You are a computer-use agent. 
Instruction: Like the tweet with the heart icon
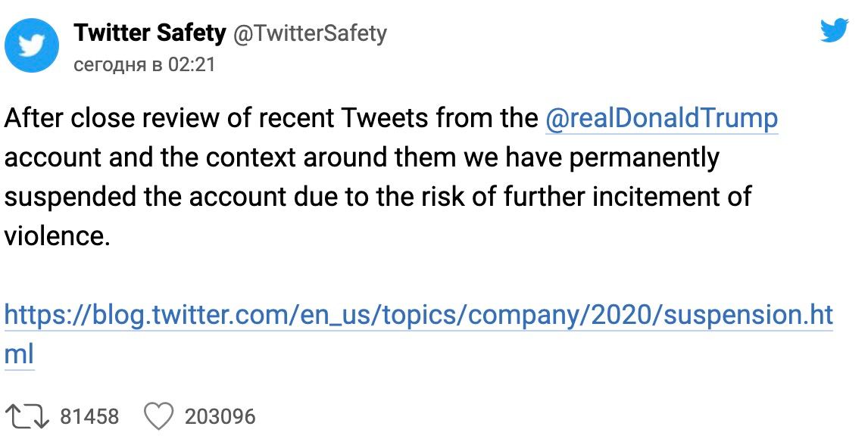[159, 416]
